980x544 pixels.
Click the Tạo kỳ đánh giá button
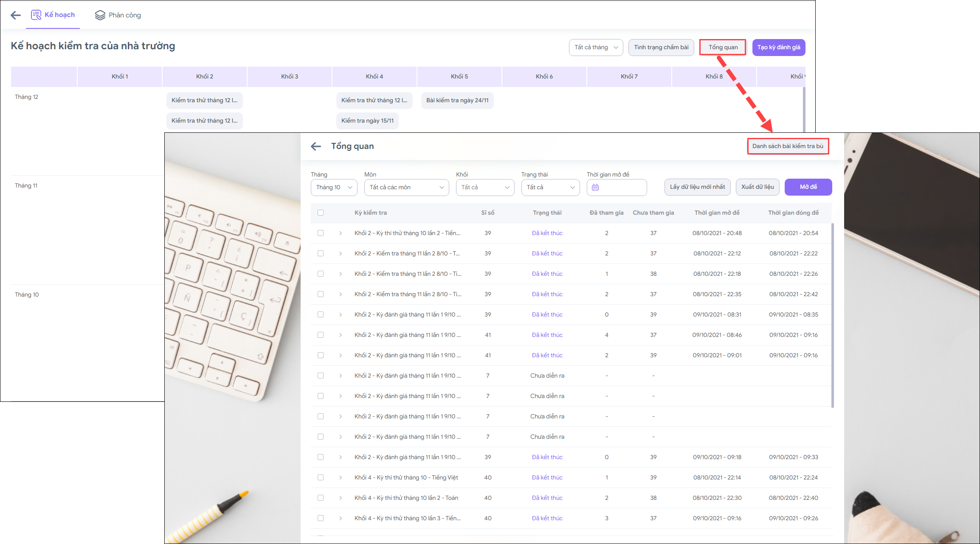pyautogui.click(x=778, y=47)
